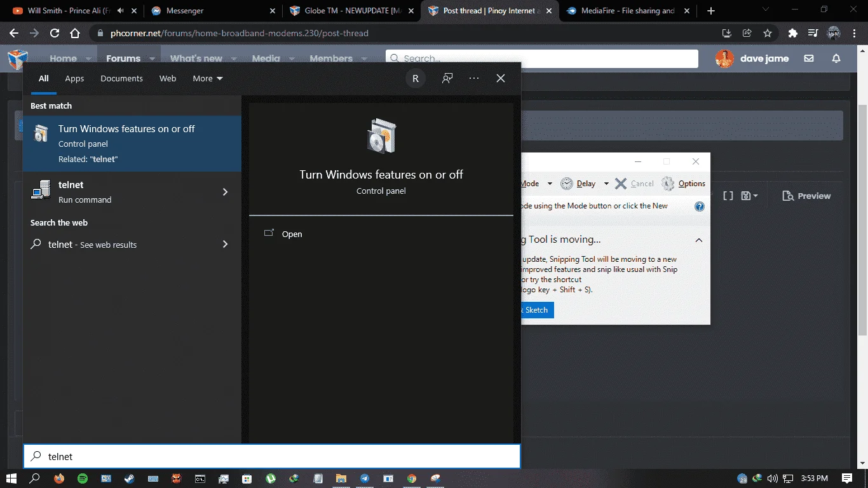Switch to the Globe TM browser tab

(x=351, y=11)
